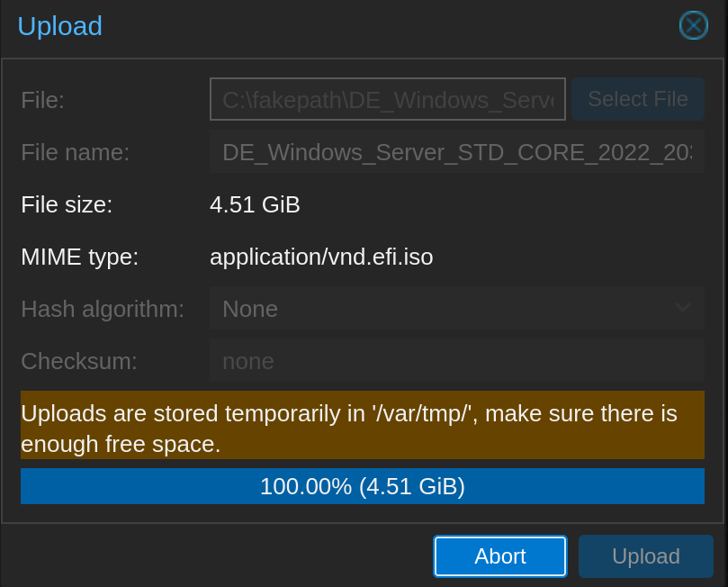
Task: Click the "MIME type:" label
Action: [79, 257]
